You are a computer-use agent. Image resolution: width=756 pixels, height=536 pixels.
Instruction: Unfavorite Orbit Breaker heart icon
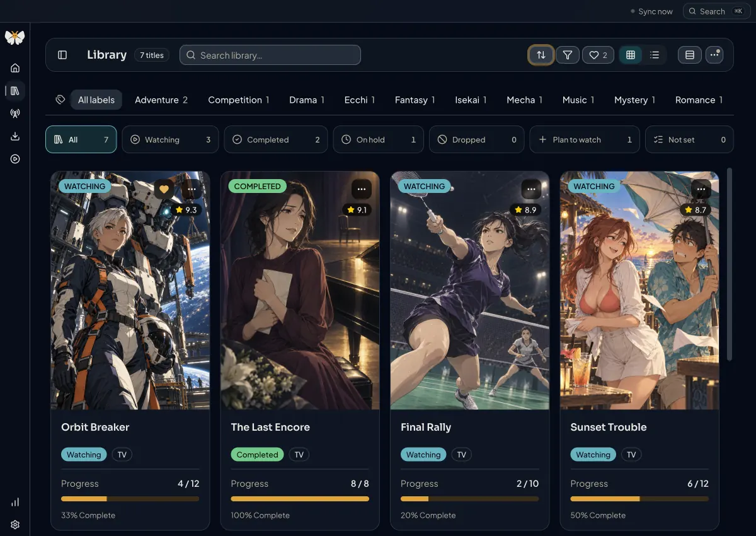coord(164,188)
